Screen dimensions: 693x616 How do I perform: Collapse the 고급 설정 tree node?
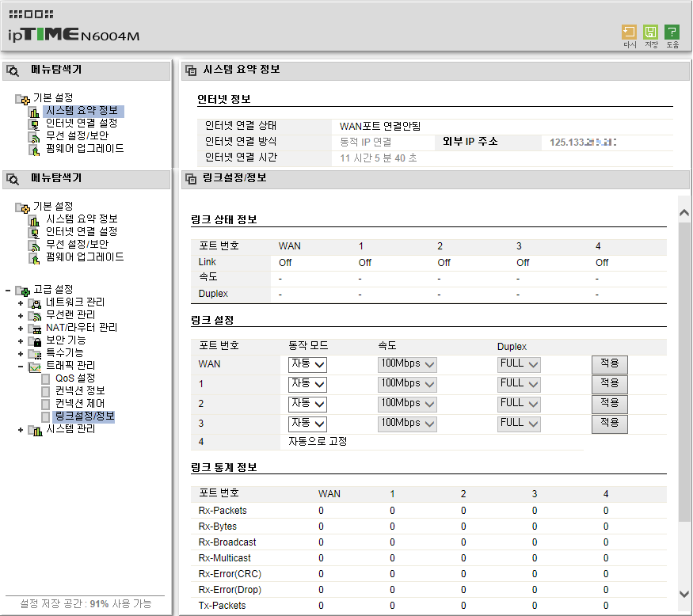[8, 291]
